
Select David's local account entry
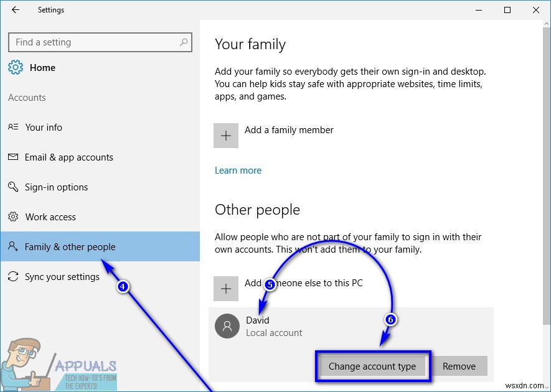coord(274,326)
